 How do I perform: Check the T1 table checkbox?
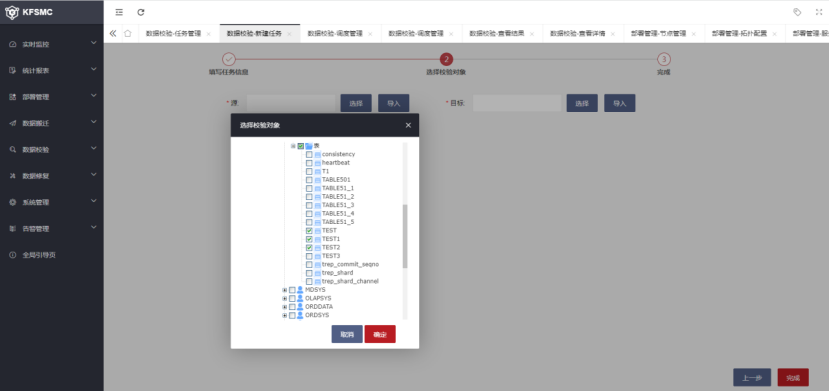(x=309, y=171)
